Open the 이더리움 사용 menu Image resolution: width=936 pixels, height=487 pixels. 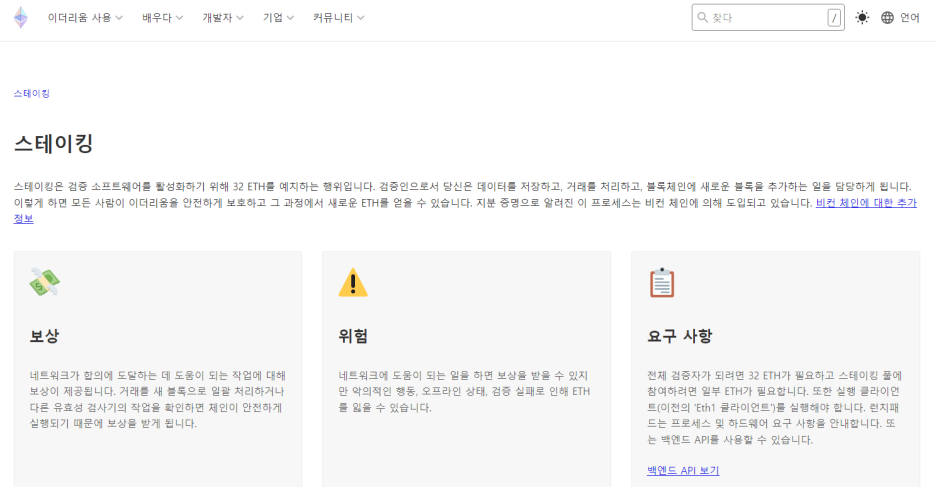[x=85, y=18]
